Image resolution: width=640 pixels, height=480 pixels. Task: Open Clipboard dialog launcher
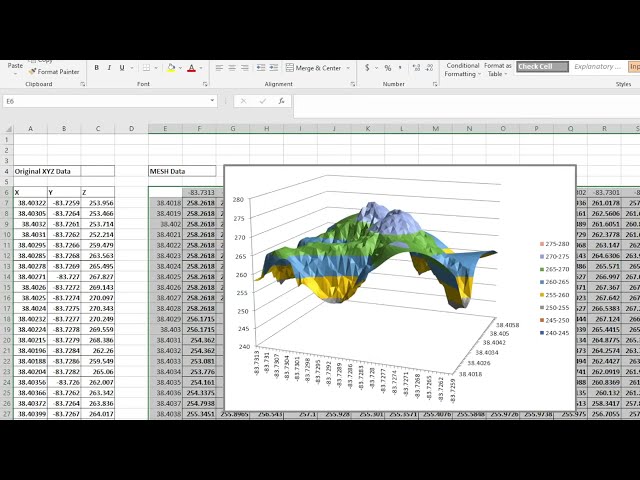82,84
